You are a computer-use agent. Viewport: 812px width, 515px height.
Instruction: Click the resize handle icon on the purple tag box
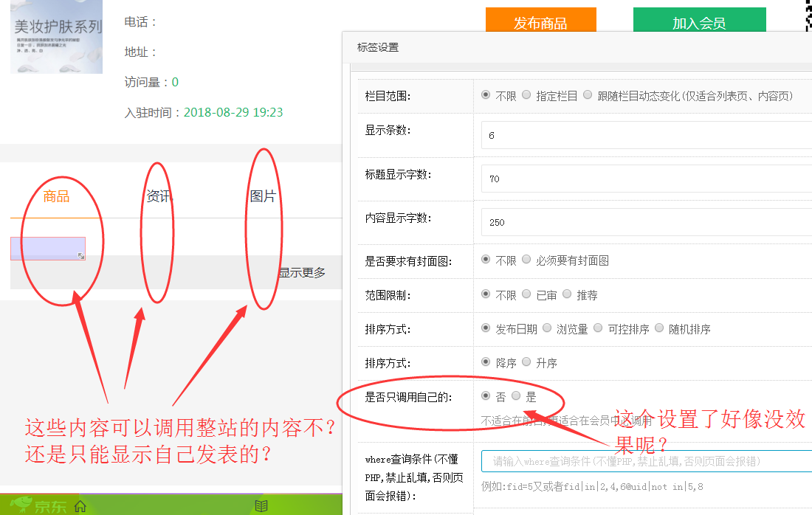click(81, 256)
